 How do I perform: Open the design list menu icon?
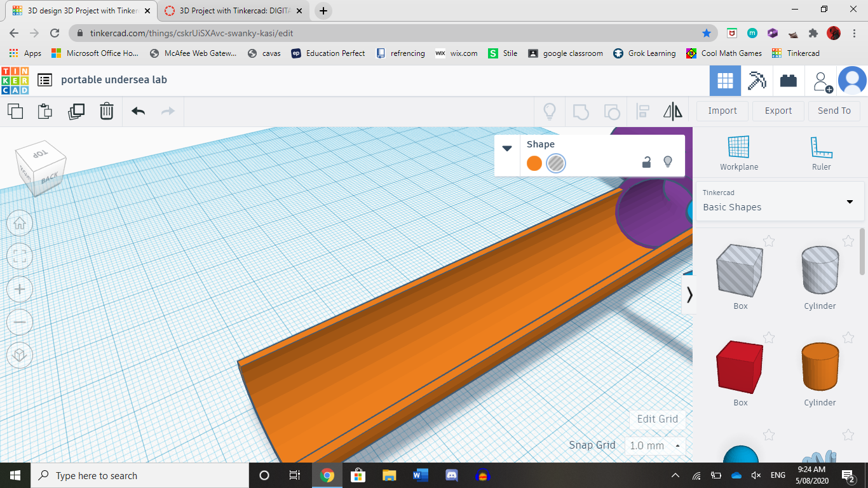point(44,80)
